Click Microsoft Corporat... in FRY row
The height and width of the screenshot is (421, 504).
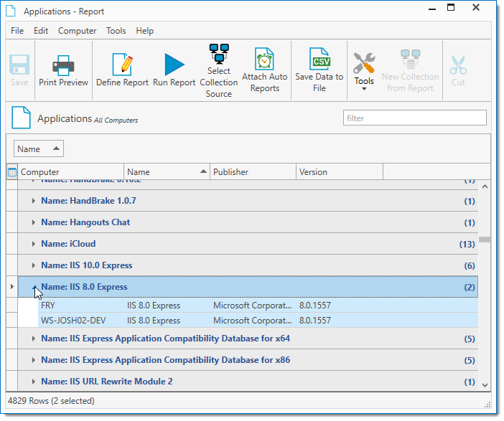click(x=252, y=306)
